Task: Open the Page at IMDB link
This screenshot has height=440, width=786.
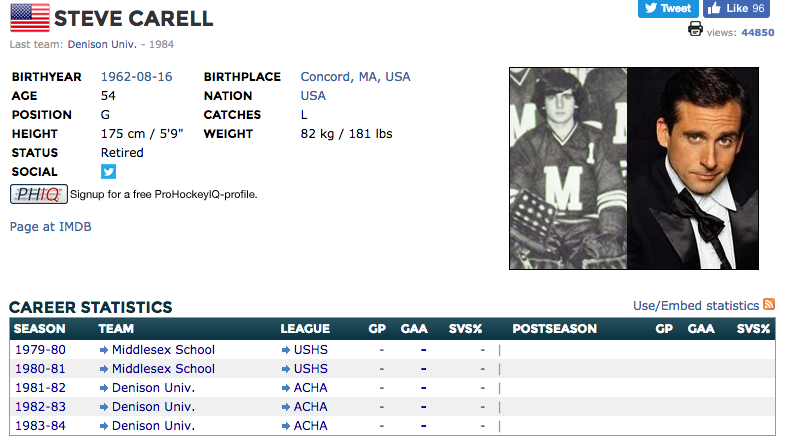Action: pos(51,227)
